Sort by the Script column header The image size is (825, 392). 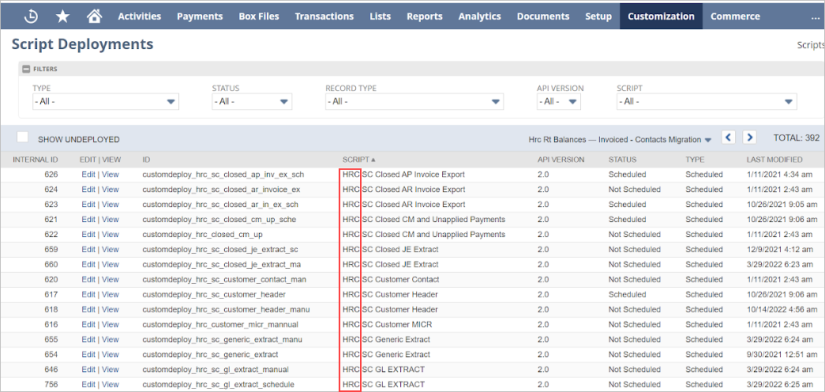(x=359, y=159)
